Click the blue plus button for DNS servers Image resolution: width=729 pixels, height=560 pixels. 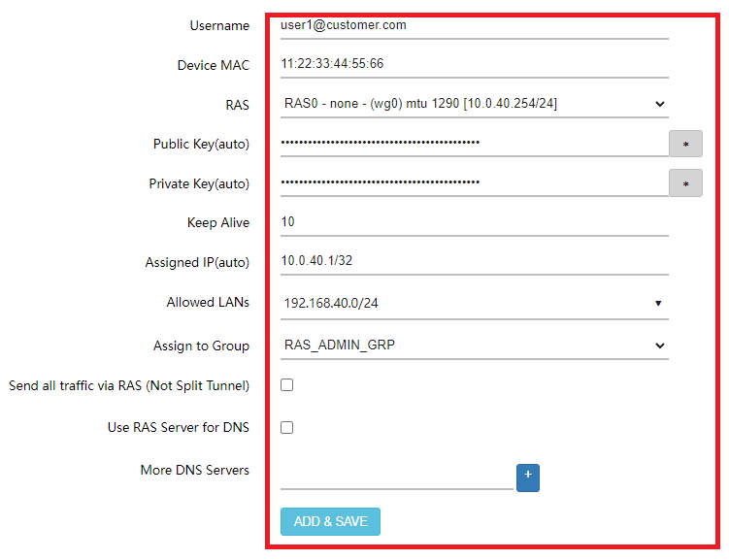(x=527, y=478)
